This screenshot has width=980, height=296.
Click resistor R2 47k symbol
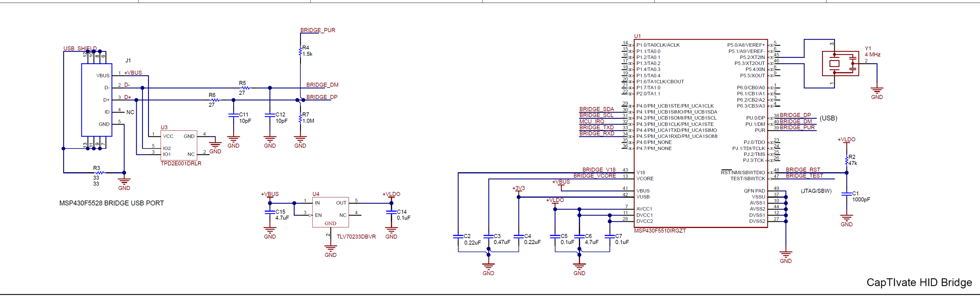click(846, 160)
